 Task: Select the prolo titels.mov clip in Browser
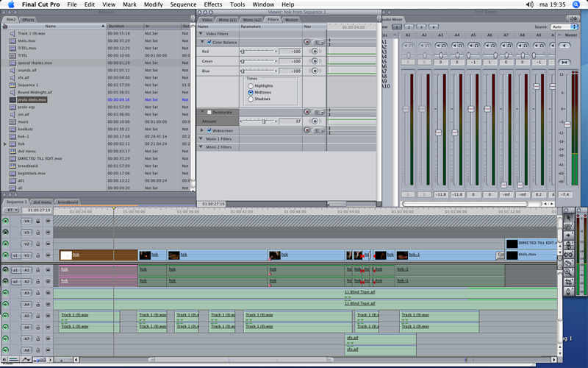pyautogui.click(x=32, y=100)
